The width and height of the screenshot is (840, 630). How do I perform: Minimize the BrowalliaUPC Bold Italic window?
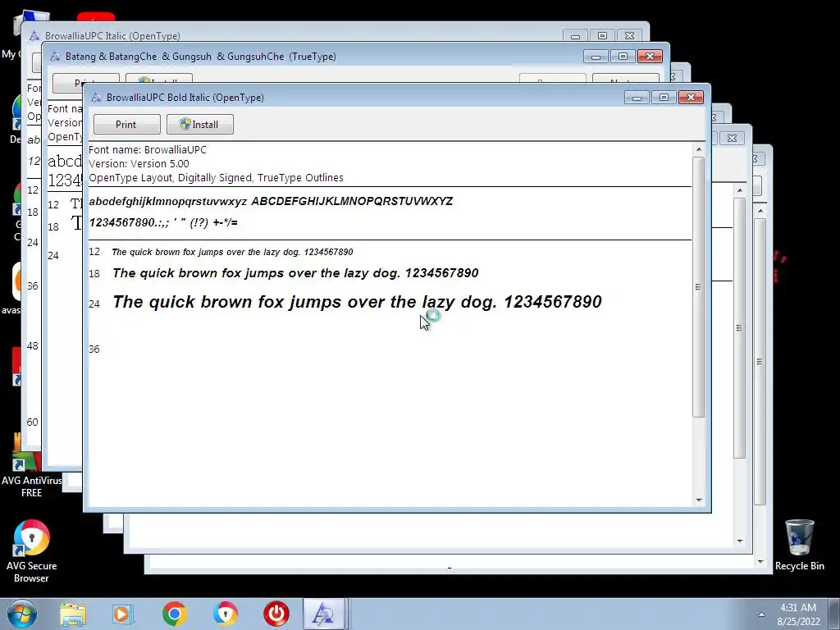637,97
